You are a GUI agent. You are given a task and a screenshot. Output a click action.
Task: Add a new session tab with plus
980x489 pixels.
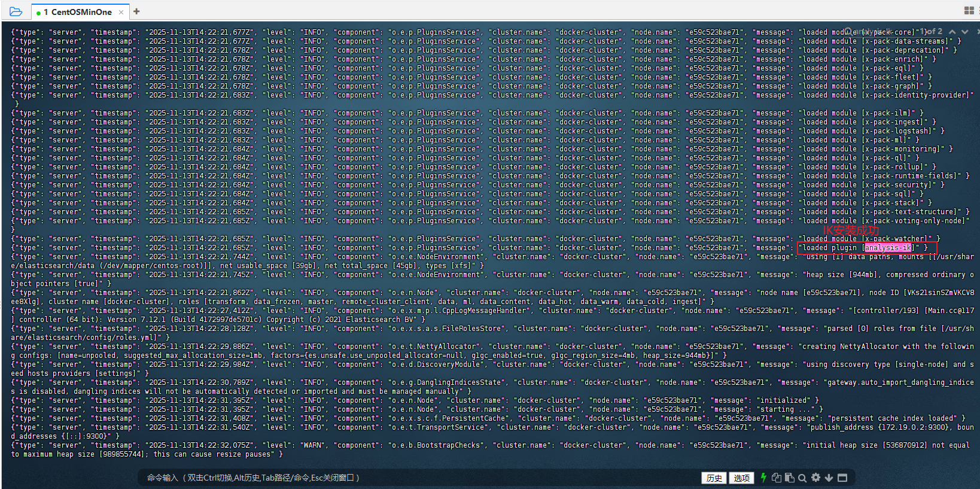click(x=136, y=11)
